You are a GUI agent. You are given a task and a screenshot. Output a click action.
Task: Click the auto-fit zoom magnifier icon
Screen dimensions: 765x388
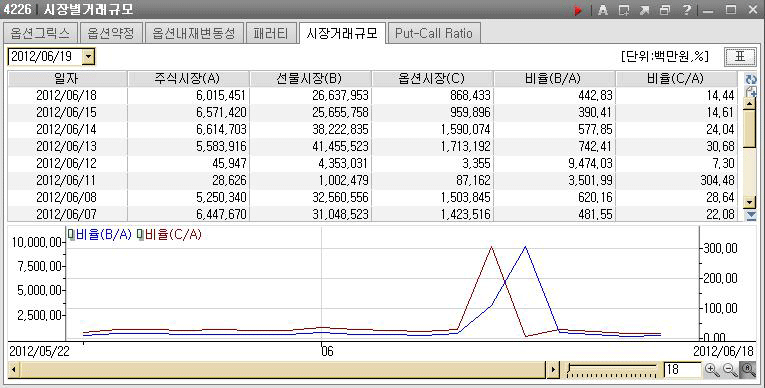748,370
